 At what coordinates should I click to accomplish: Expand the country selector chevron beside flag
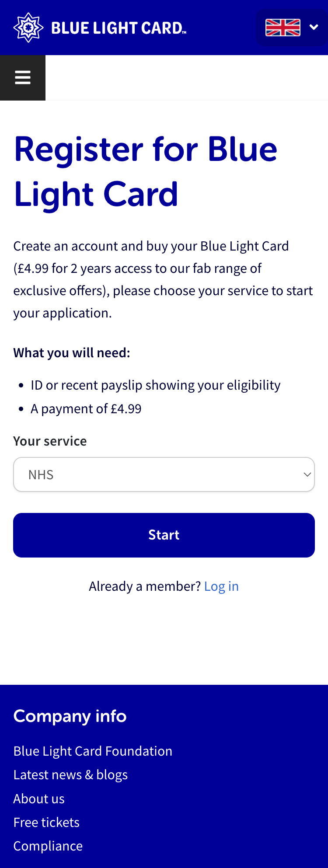[314, 27]
